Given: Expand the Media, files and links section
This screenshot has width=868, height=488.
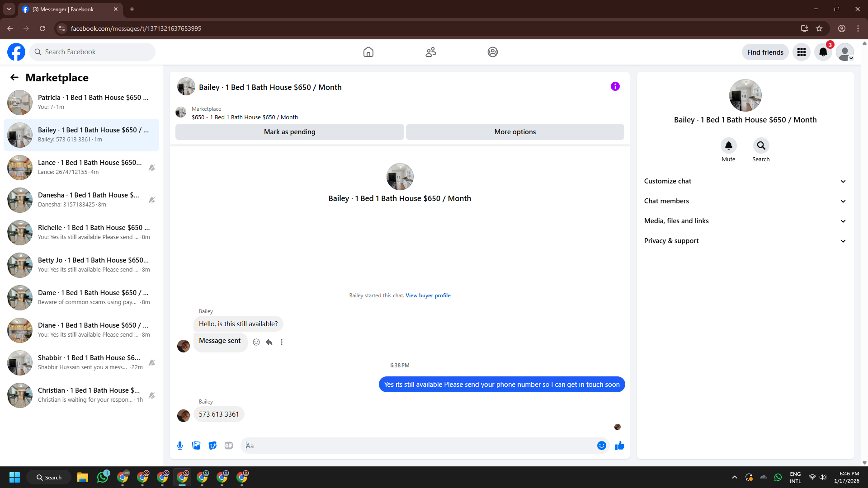Looking at the screenshot, I should click(x=745, y=221).
